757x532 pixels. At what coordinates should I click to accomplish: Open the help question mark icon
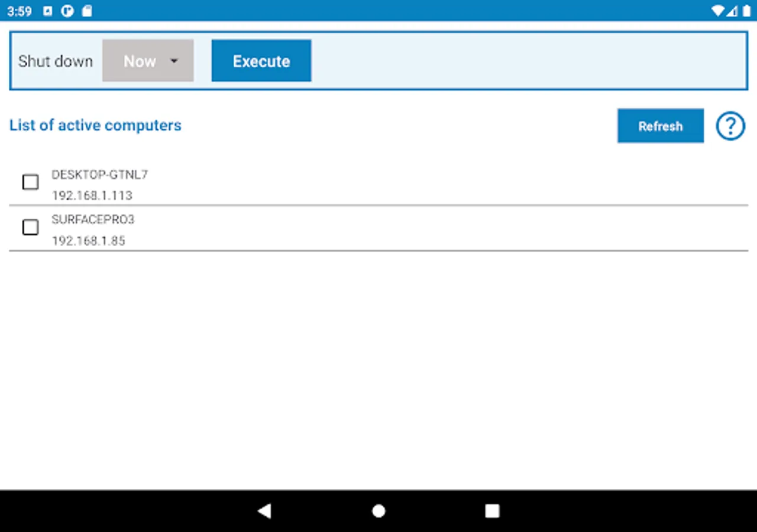click(730, 125)
